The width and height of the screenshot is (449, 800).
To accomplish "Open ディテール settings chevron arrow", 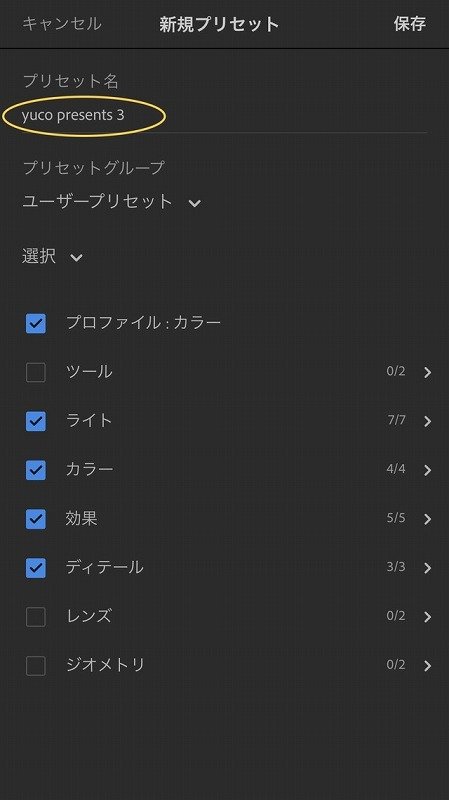I will click(x=428, y=568).
